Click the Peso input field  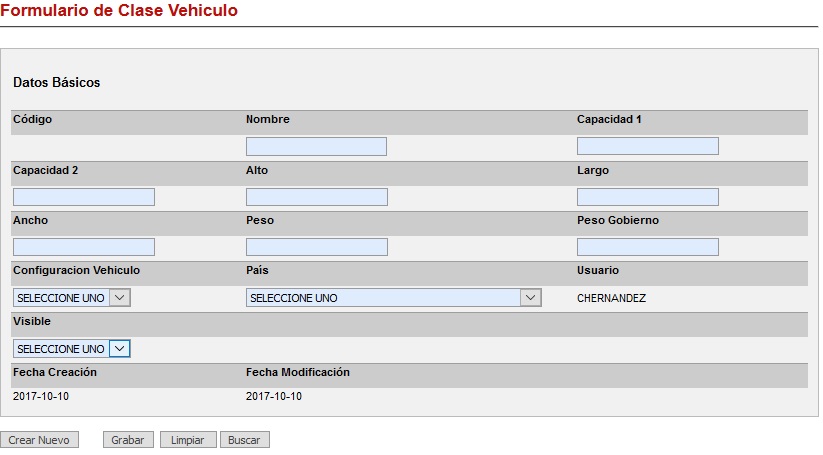(316, 247)
